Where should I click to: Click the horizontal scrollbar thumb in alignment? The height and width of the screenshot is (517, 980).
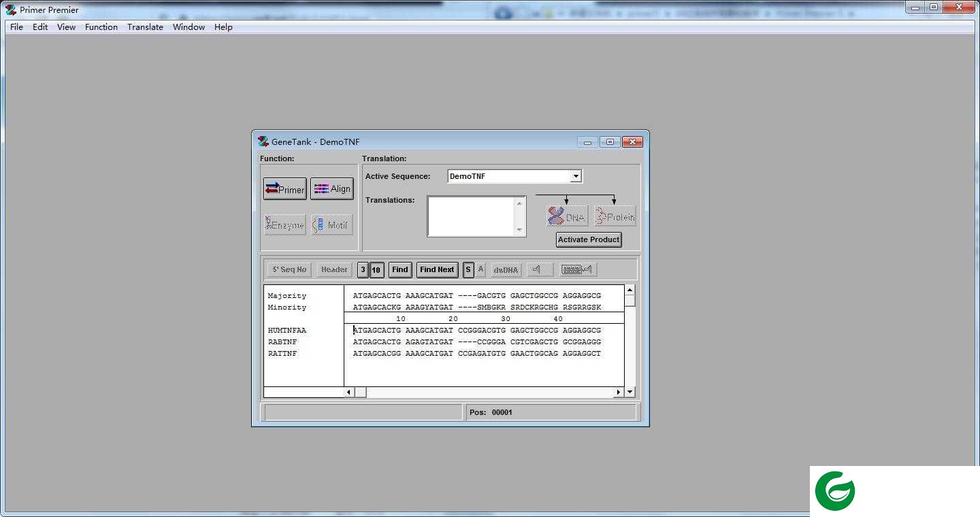pyautogui.click(x=361, y=392)
